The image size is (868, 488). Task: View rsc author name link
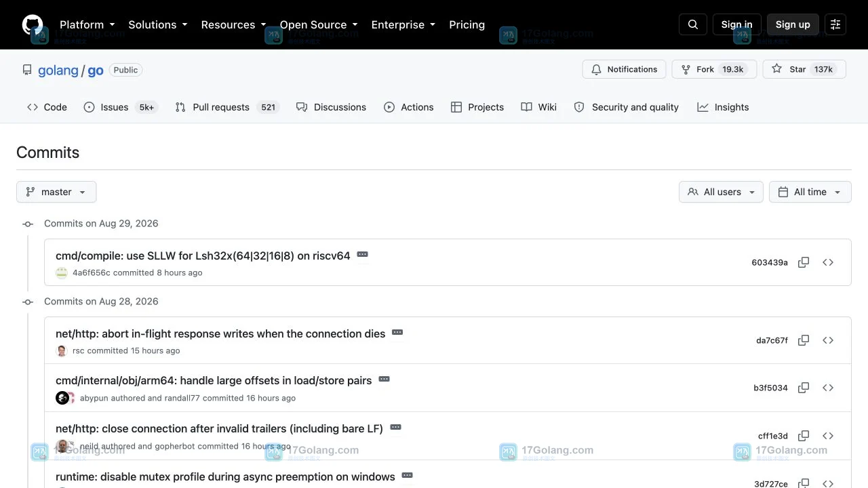[x=79, y=350]
